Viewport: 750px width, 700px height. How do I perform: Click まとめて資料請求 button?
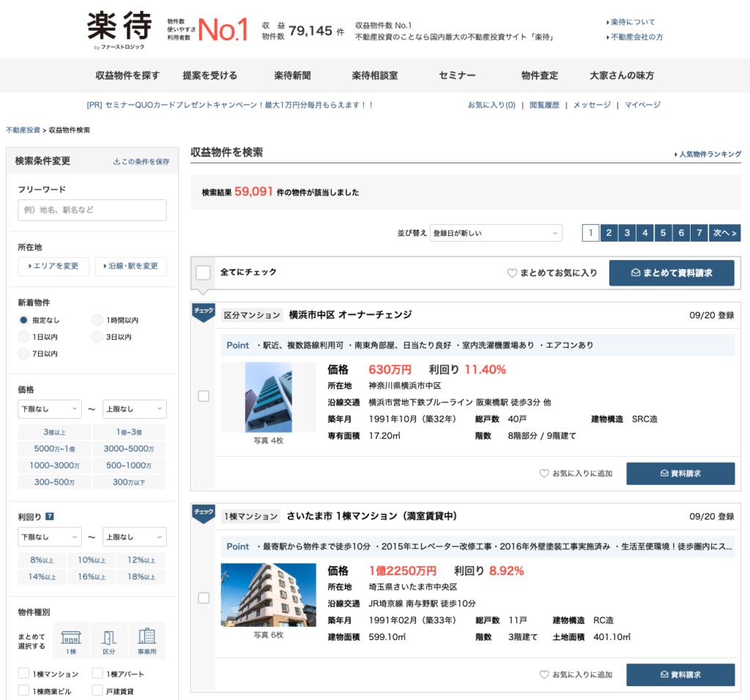[672, 273]
